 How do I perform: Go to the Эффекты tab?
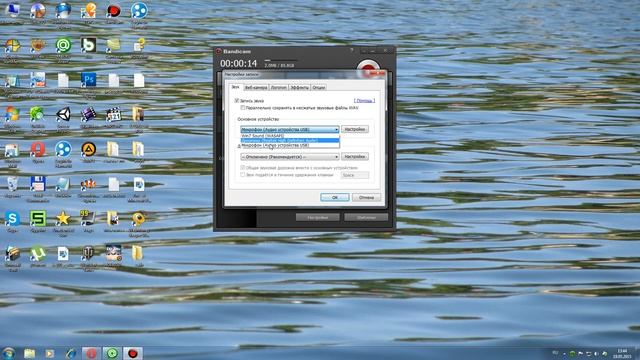[300, 87]
